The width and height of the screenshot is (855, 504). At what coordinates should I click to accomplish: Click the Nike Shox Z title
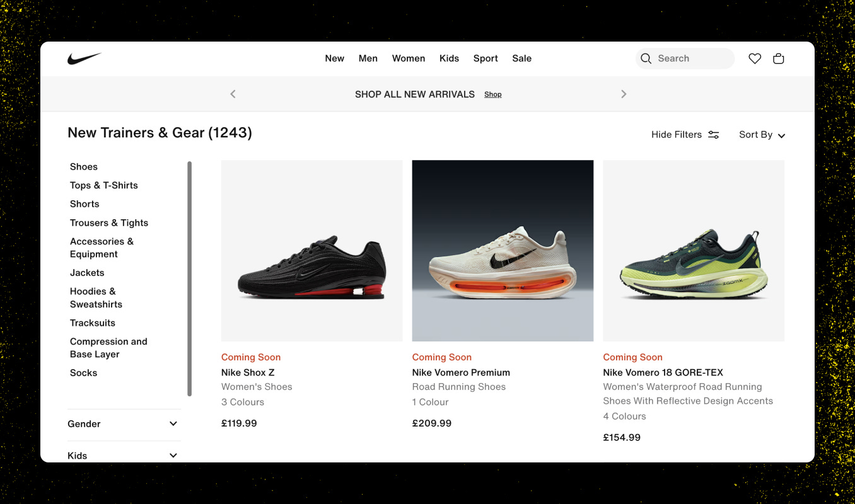(248, 372)
